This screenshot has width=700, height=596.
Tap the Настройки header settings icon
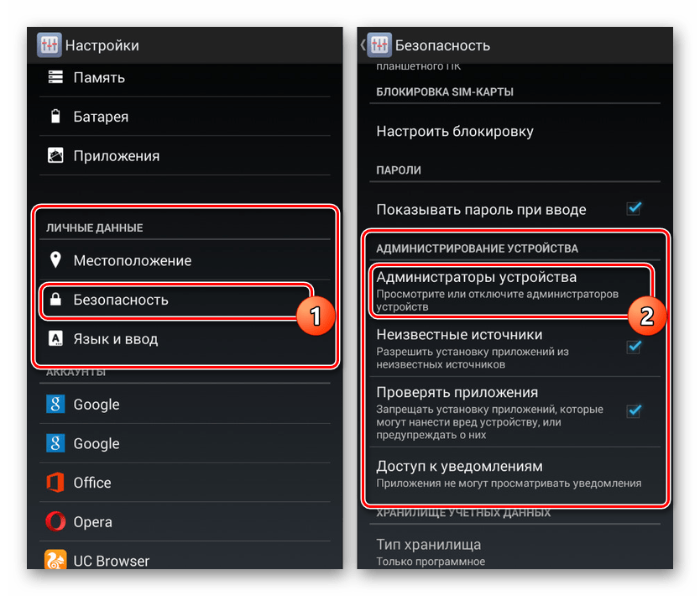[x=50, y=45]
